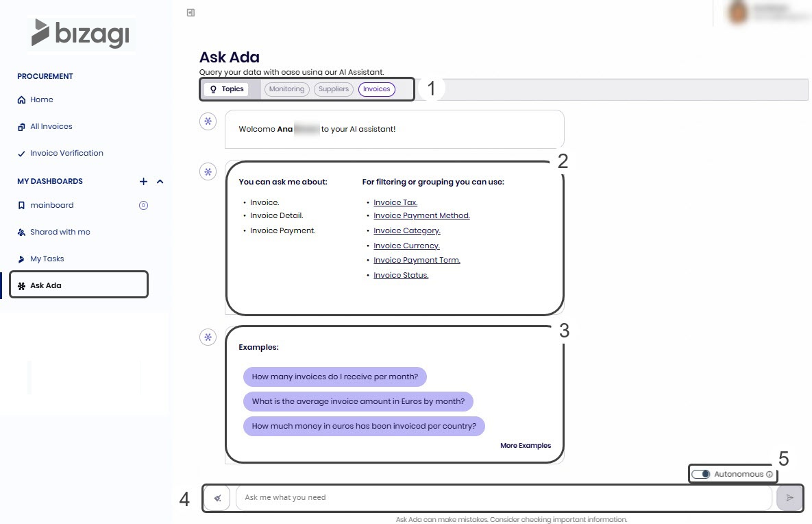Open Ask Ada in the sidebar
The image size is (812, 524).
click(46, 285)
